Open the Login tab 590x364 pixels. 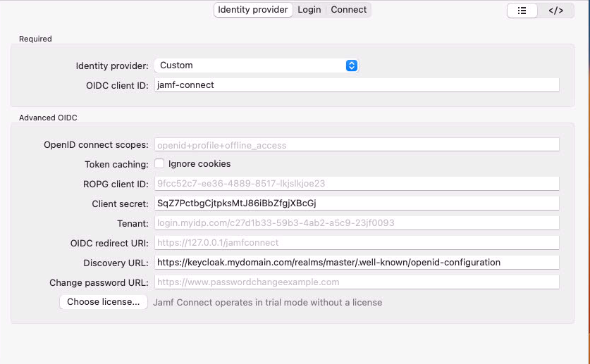309,10
